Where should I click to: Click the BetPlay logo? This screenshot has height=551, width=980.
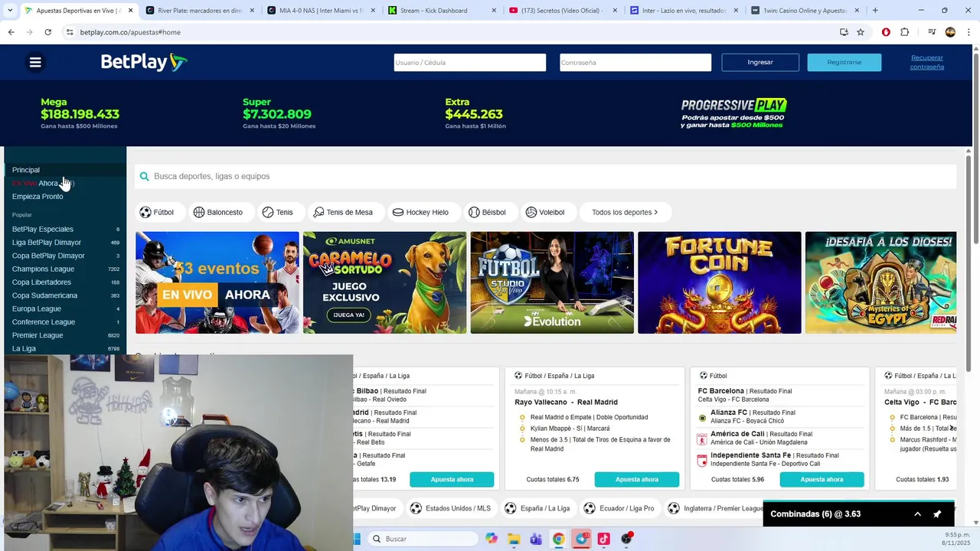tap(144, 62)
